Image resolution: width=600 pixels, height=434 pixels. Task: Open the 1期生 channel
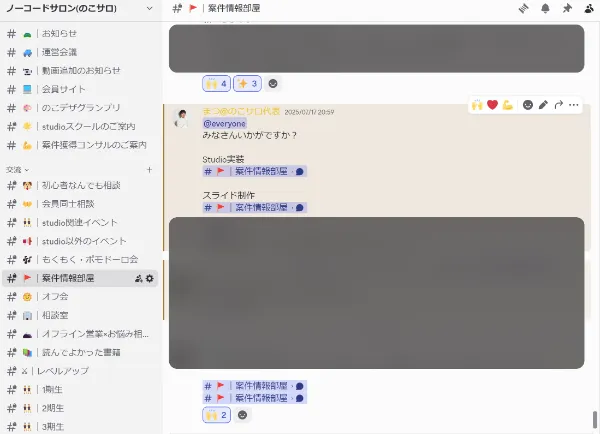[80, 390]
